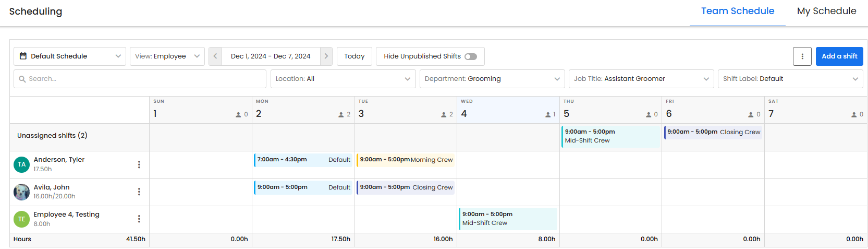Click John Avila's profile photo
868x249 pixels.
[x=22, y=192]
